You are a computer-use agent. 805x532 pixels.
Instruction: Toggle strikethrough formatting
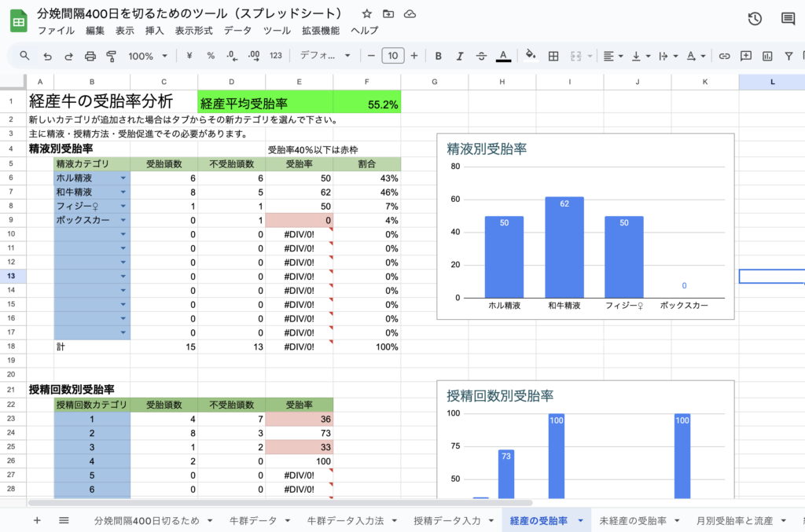[481, 56]
